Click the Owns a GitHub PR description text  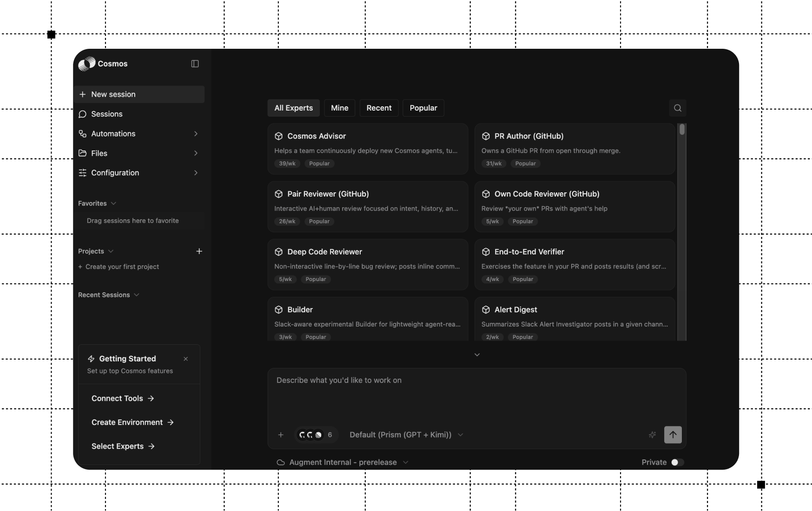coord(551,151)
